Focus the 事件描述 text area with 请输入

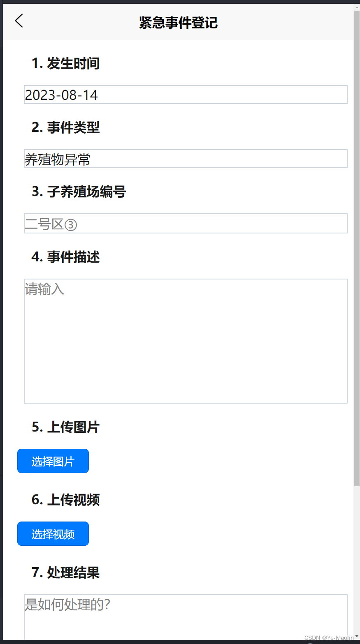[186, 341]
